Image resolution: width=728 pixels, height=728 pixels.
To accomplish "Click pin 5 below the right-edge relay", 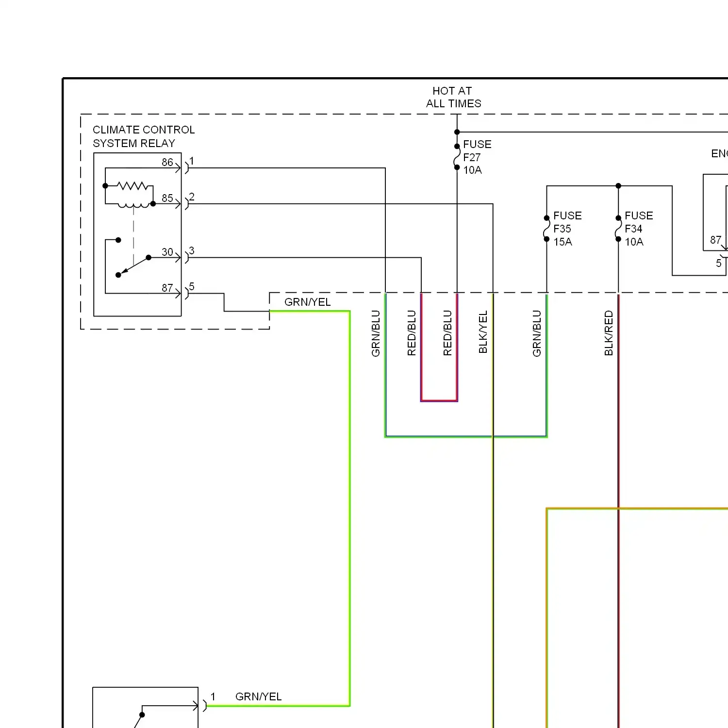I will [x=719, y=263].
